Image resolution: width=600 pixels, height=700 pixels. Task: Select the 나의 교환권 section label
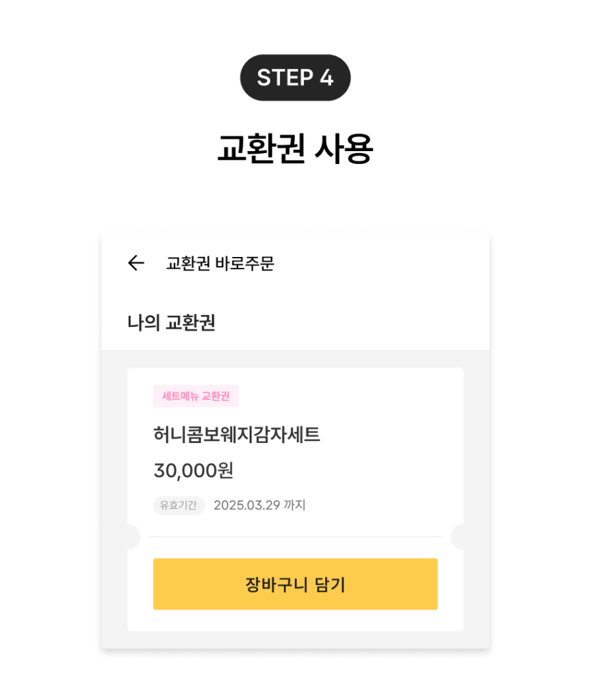click(171, 323)
